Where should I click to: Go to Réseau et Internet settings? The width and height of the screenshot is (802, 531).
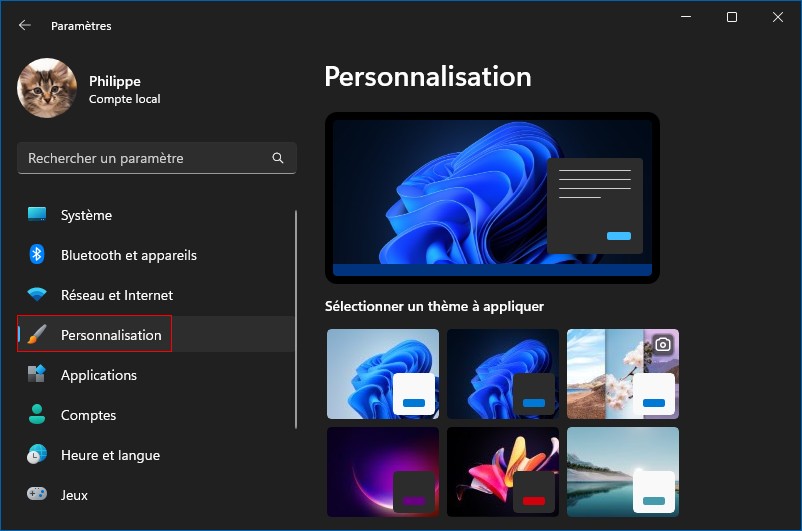[116, 295]
